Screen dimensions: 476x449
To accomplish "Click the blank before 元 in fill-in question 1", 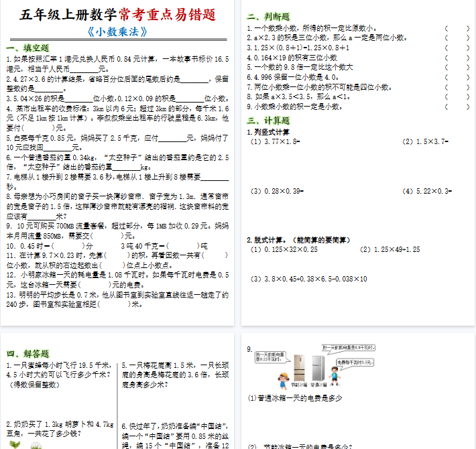I will [84, 68].
